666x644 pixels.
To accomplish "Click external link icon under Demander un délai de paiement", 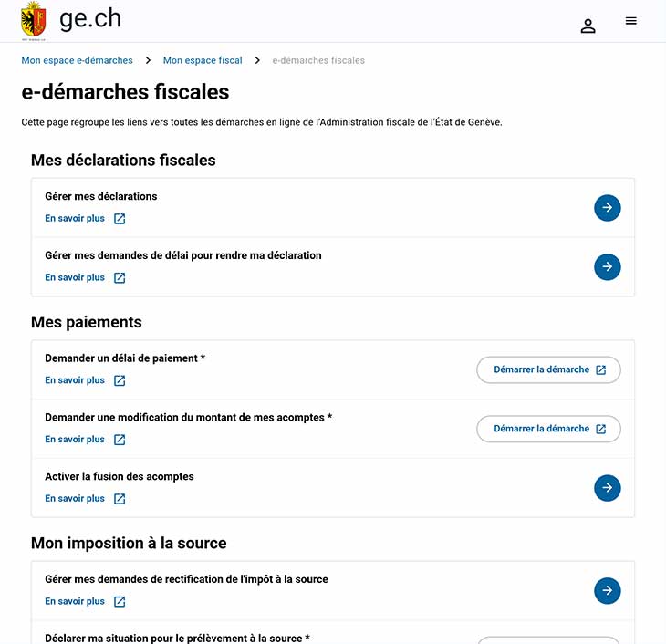I will click(x=120, y=380).
